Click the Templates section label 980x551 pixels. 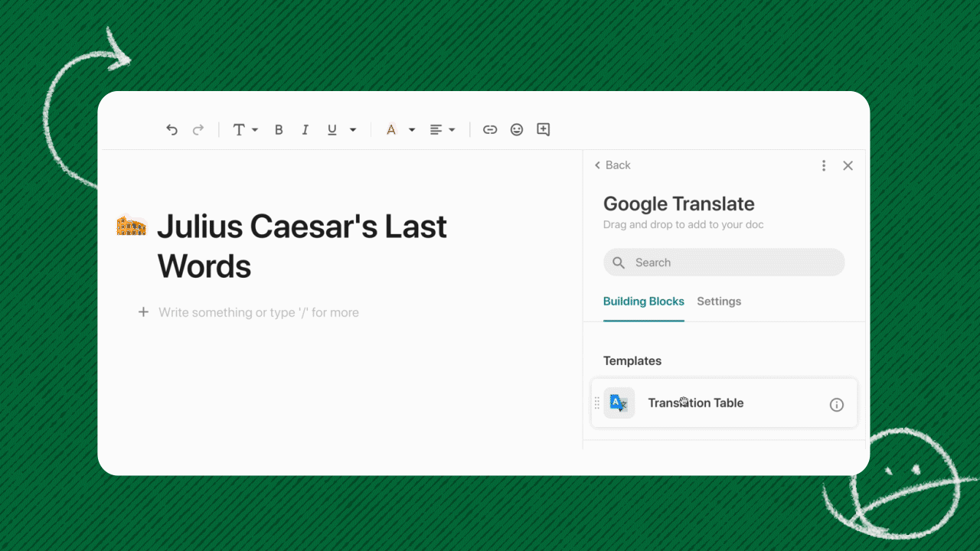coord(632,361)
